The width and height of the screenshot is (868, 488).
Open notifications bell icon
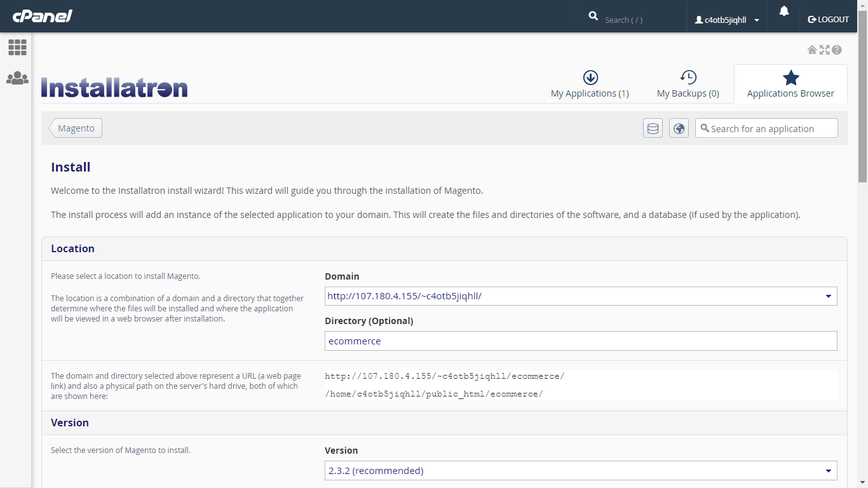784,11
